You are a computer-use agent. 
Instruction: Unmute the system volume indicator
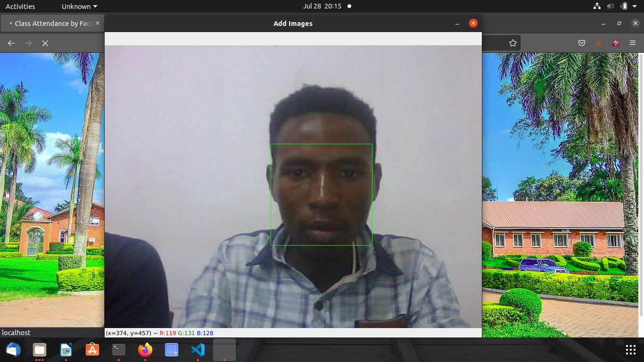(x=610, y=6)
